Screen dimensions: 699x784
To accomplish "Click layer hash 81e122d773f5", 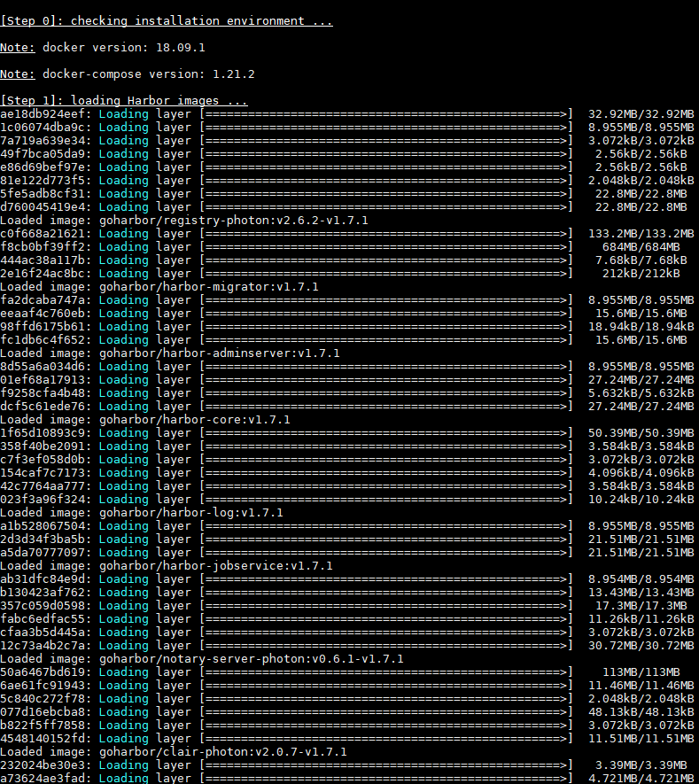I will tap(43, 181).
